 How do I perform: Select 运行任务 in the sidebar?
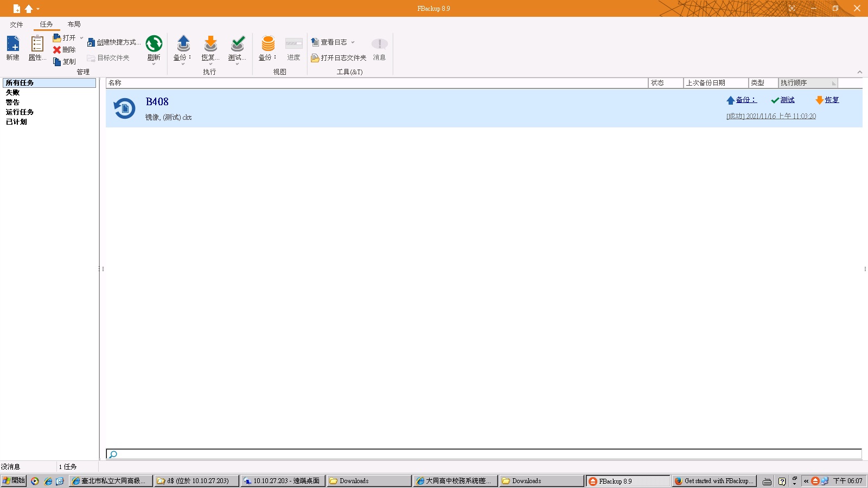(20, 112)
